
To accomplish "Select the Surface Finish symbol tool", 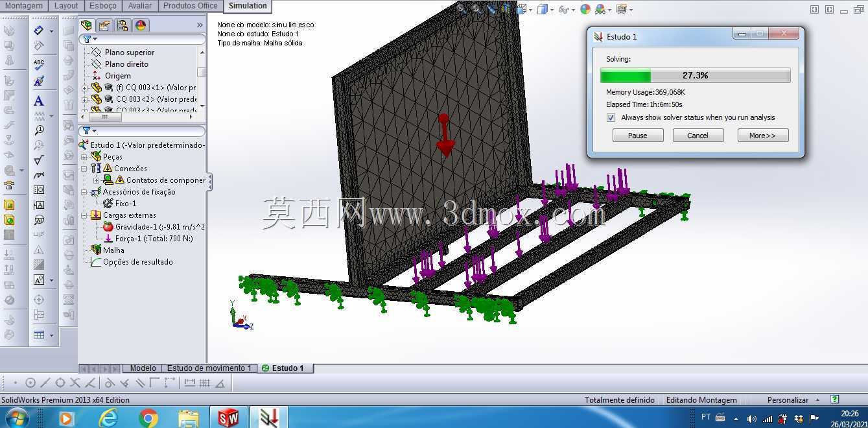I will [x=38, y=160].
